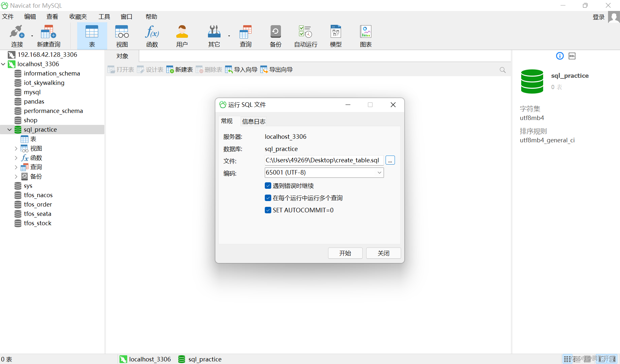Open the 模型 (Model) toolbar icon

336,35
